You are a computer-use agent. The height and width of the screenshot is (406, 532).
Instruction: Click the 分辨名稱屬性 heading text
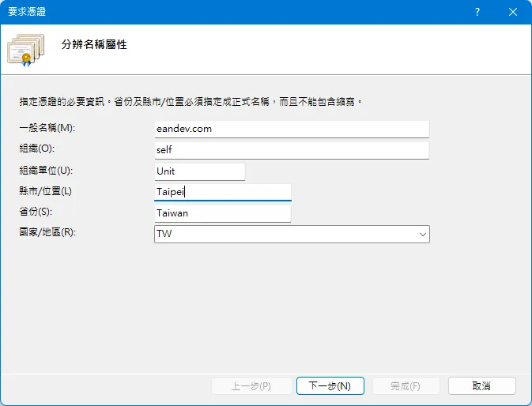(x=94, y=45)
